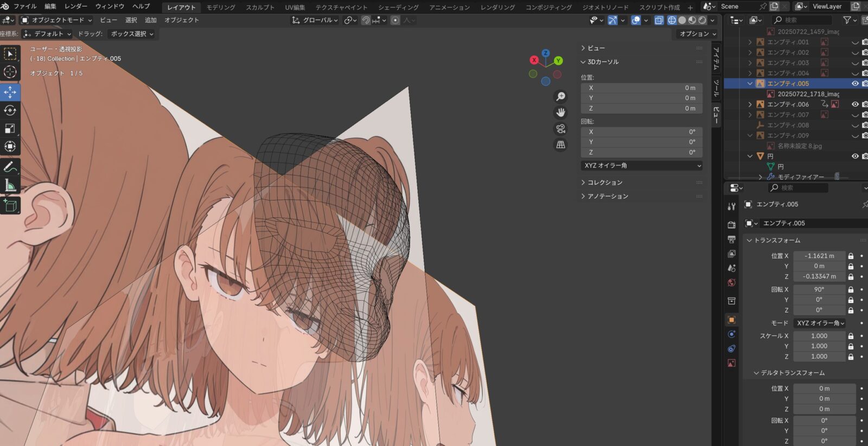Open the Output properties tab icon
The height and width of the screenshot is (446, 868).
[x=731, y=239]
